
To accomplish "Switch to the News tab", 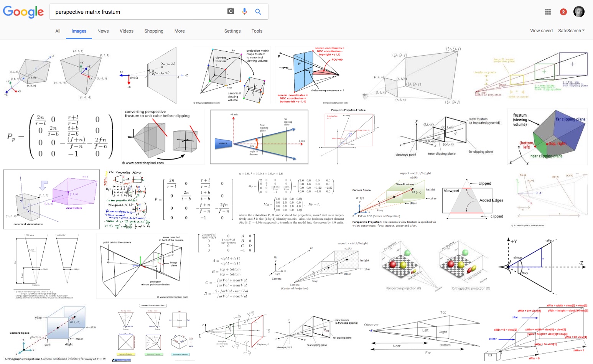I will point(103,31).
